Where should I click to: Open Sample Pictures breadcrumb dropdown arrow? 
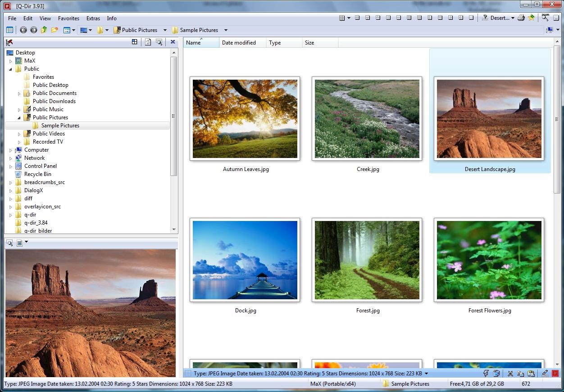226,30
